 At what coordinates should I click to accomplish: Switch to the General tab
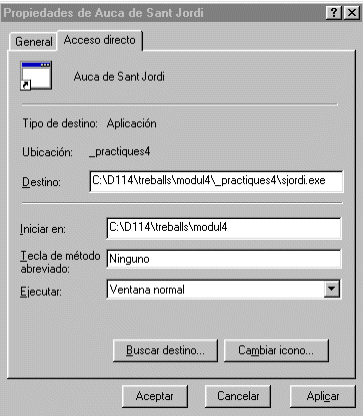33,42
